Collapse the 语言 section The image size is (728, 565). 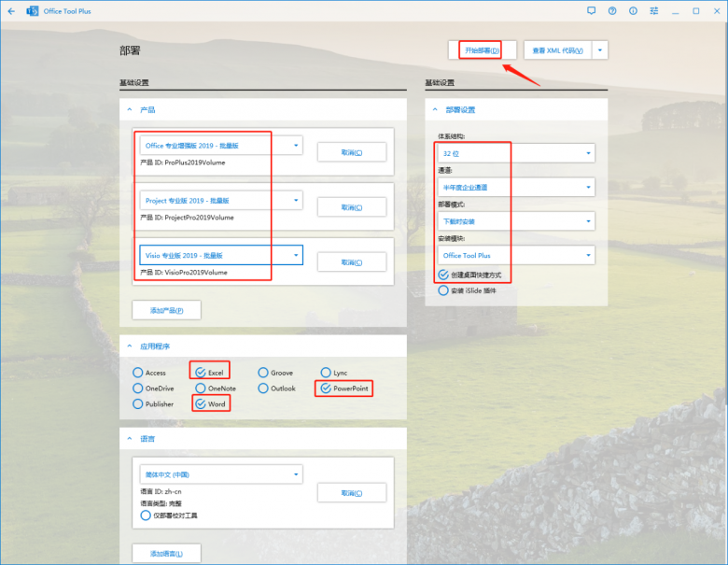click(x=130, y=439)
